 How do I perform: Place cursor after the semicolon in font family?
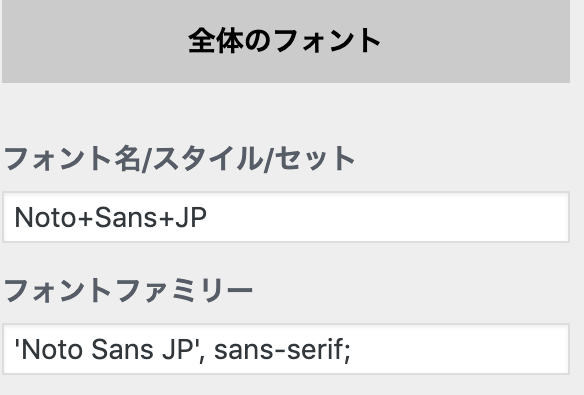[x=352, y=350]
